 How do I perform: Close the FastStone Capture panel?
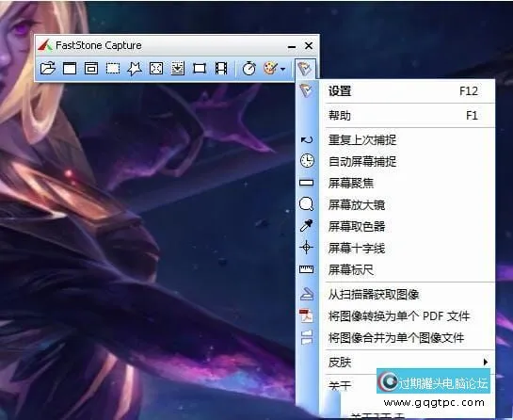click(309, 45)
